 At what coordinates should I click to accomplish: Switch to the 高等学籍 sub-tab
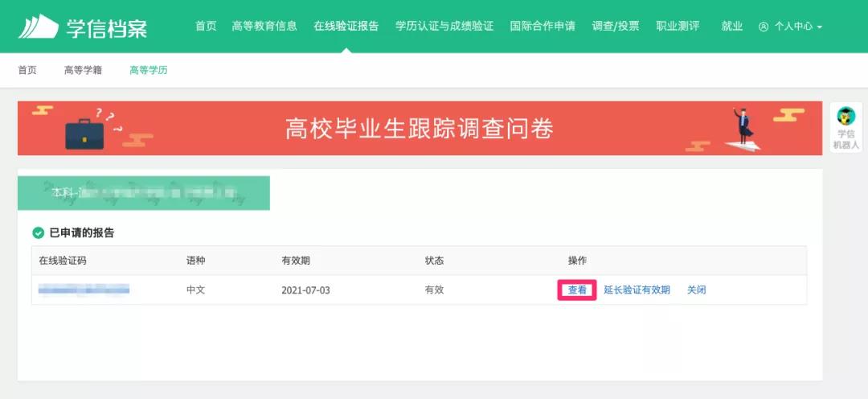click(83, 70)
